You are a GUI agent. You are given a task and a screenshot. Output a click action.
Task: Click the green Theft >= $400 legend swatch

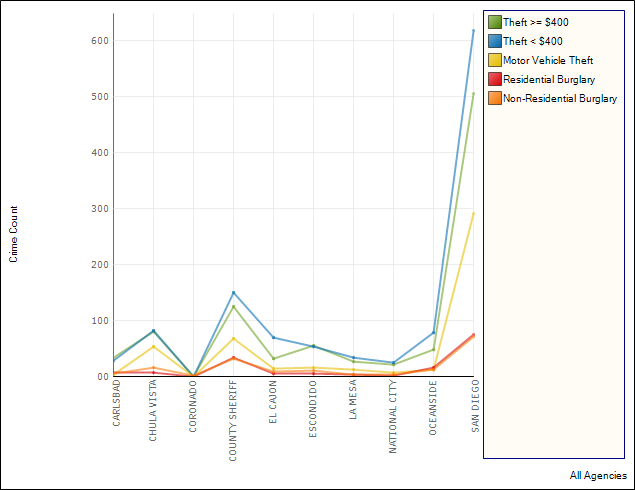[x=494, y=22]
